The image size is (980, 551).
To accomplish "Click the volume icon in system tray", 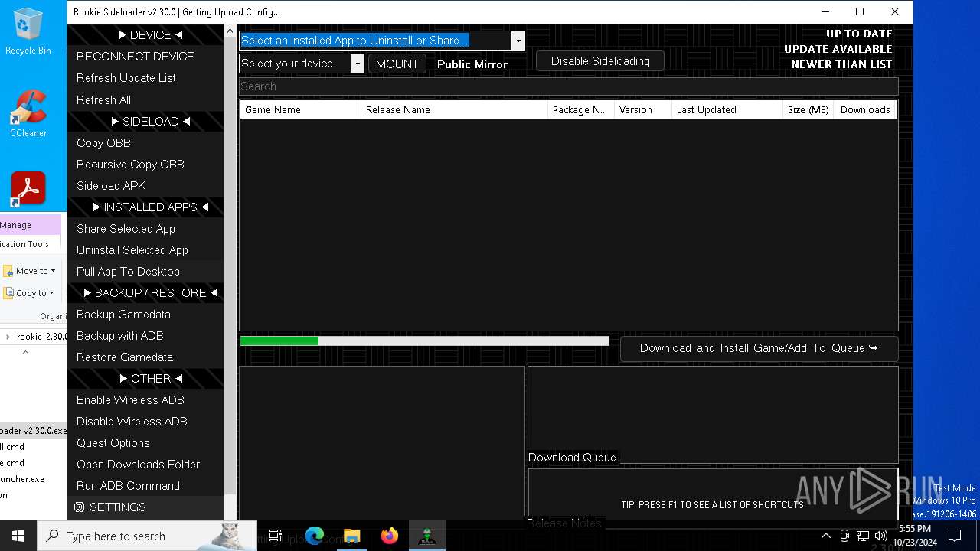I will tap(881, 536).
